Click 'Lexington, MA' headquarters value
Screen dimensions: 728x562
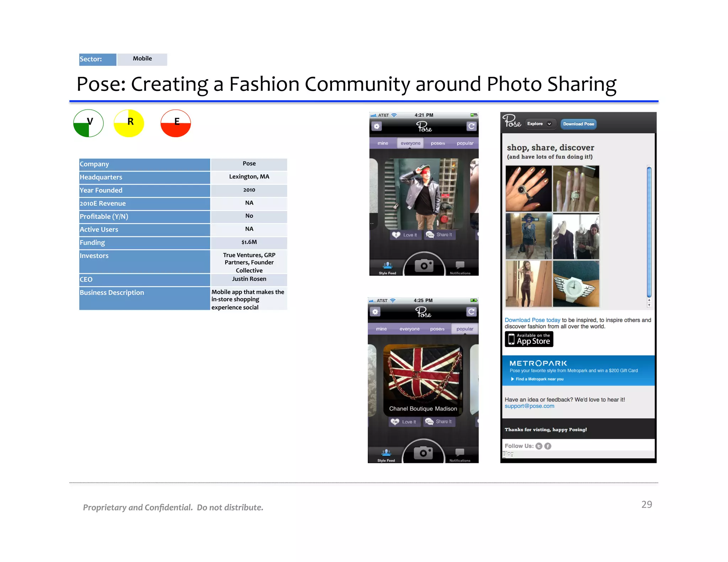[x=249, y=177]
